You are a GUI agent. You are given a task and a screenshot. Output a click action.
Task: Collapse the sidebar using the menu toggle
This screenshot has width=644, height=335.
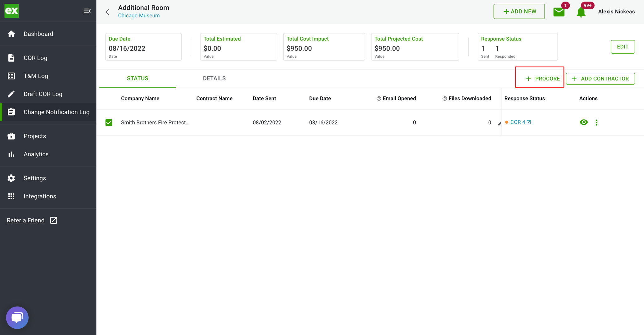point(87,11)
